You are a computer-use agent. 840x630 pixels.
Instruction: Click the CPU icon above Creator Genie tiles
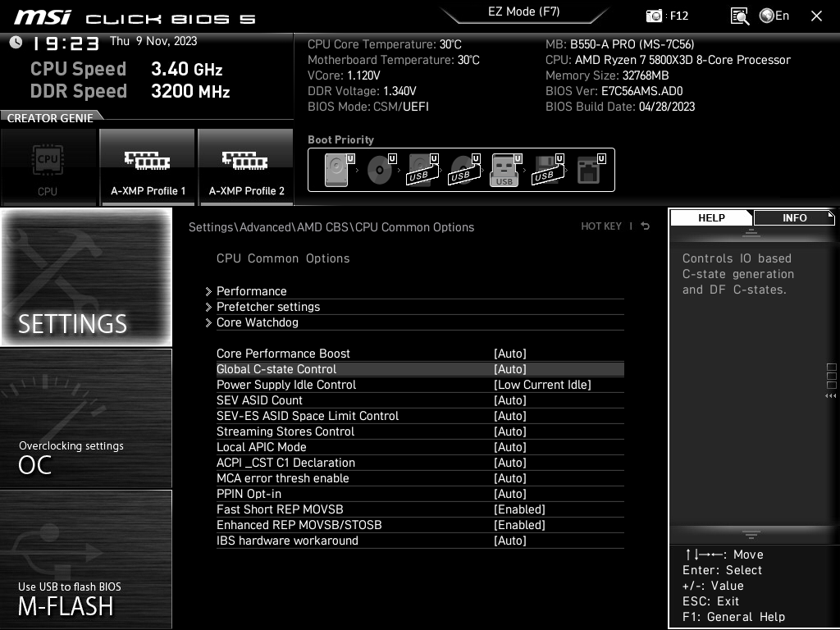click(x=47, y=162)
